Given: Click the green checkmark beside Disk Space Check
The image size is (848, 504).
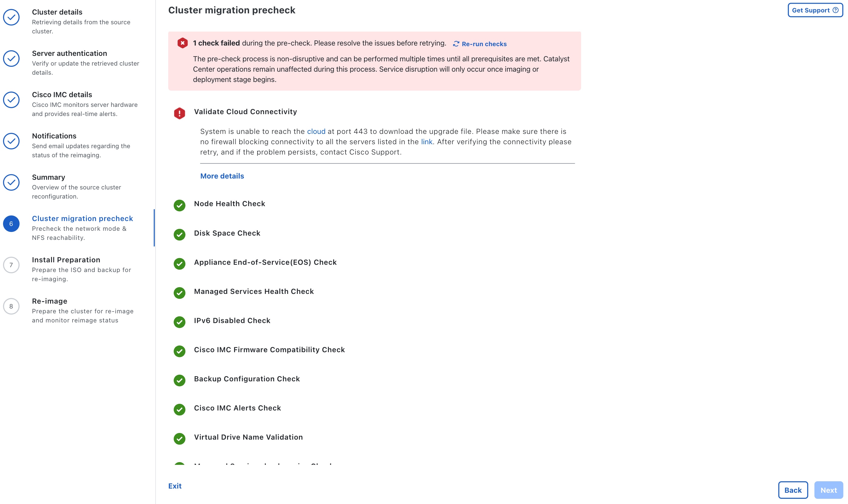Looking at the screenshot, I should pyautogui.click(x=179, y=234).
